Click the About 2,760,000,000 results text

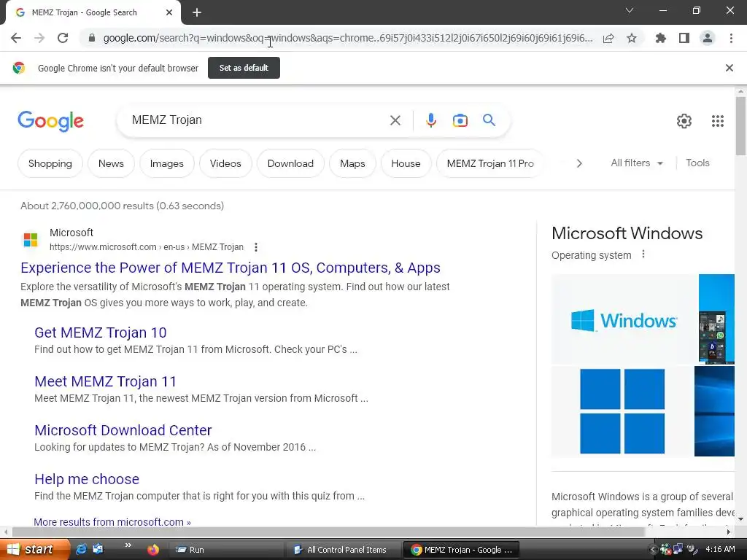pos(122,206)
